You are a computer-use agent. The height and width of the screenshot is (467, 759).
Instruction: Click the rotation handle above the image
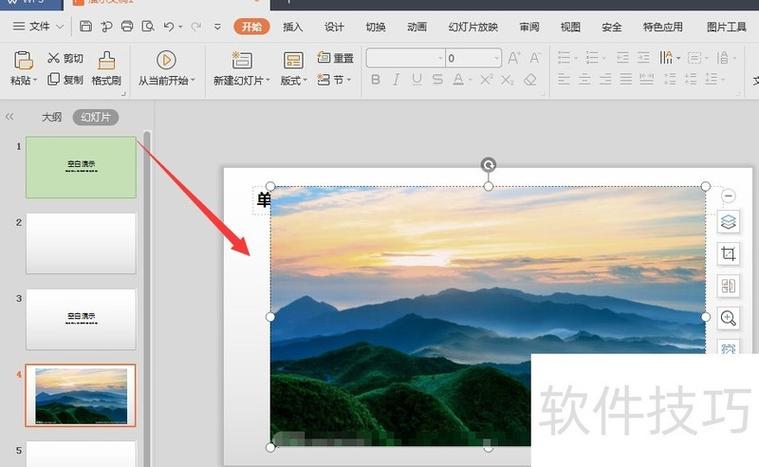pos(488,165)
